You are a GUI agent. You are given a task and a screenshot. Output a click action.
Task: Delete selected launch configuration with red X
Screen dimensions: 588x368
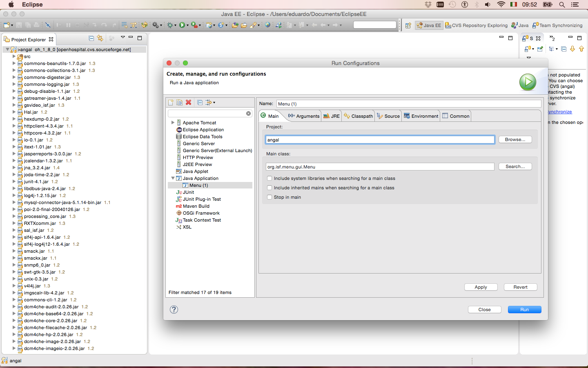tap(189, 102)
